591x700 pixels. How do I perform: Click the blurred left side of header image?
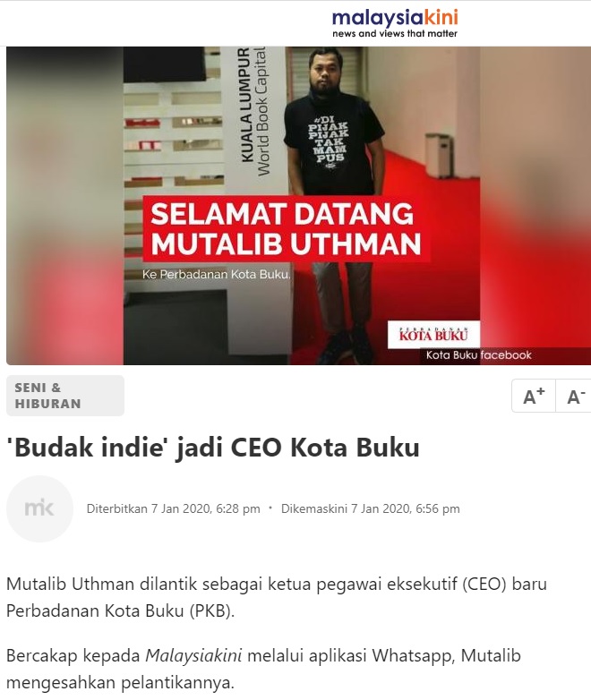(x=64, y=206)
